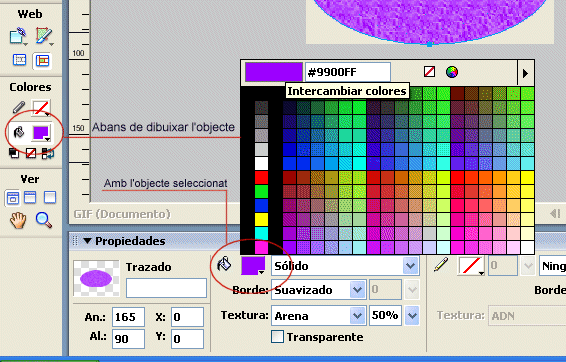Click the Show slices and hotspots button
This screenshot has height=362, width=566.
point(42,60)
